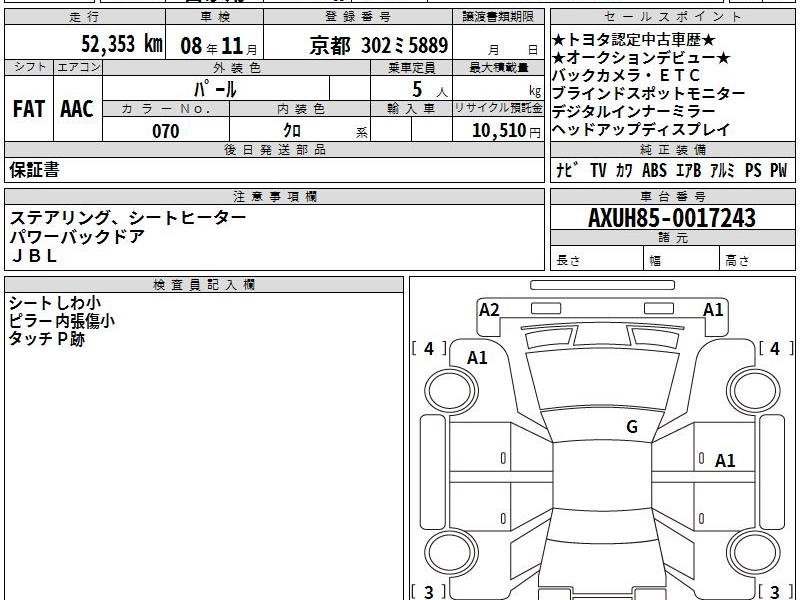The image size is (800, 600).
Task: Click the 幅 dimension field
Action: click(x=682, y=258)
